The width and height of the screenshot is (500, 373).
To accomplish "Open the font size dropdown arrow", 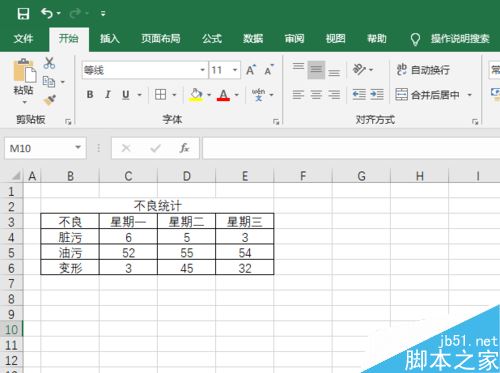I will [x=235, y=70].
